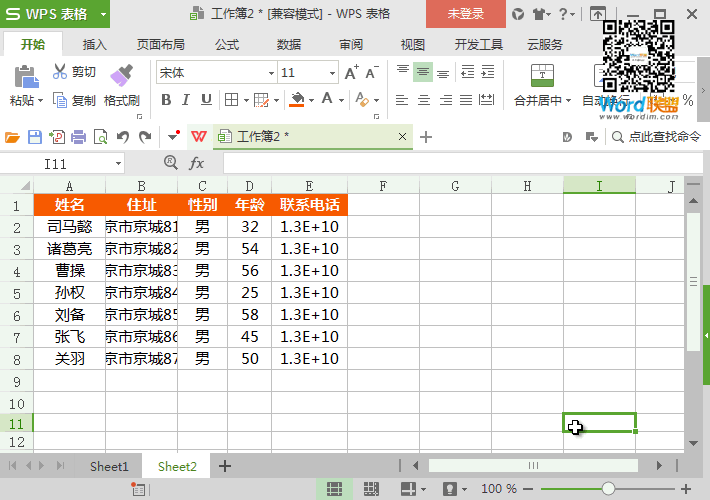Increase indent icon
Screen dimensions: 710x500
click(488, 72)
